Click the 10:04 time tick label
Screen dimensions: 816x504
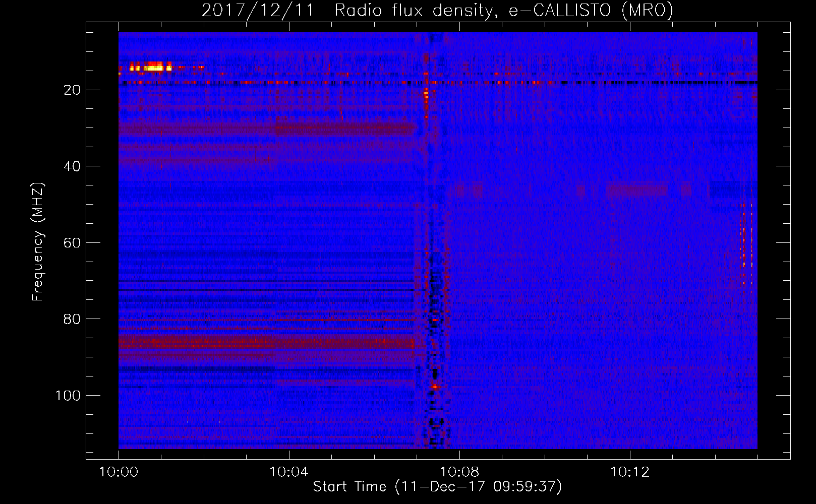[x=288, y=472]
